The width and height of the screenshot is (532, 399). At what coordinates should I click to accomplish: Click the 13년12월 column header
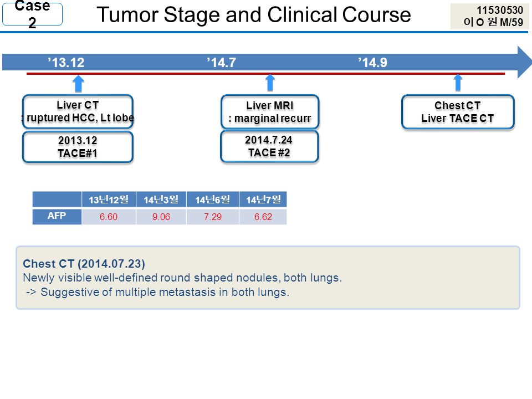pyautogui.click(x=109, y=199)
